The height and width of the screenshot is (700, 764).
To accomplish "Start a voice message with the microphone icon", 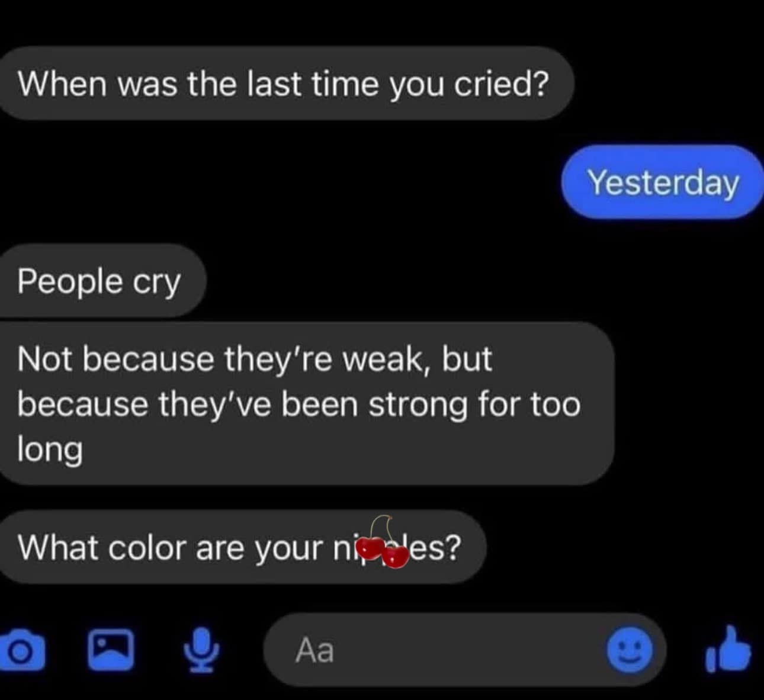I will tap(201, 650).
